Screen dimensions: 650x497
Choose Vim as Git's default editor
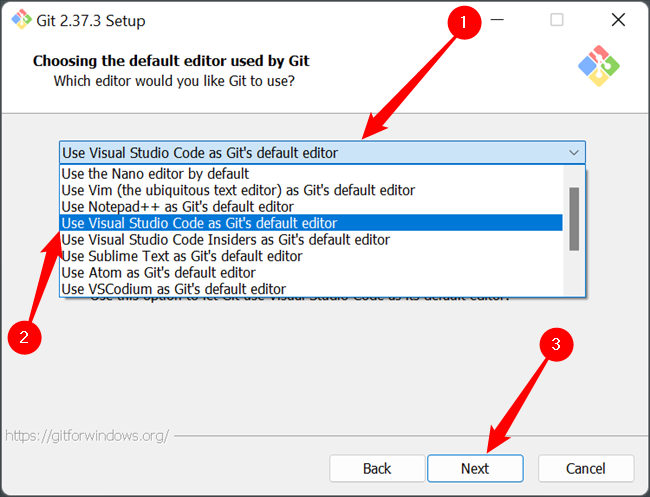(x=238, y=190)
